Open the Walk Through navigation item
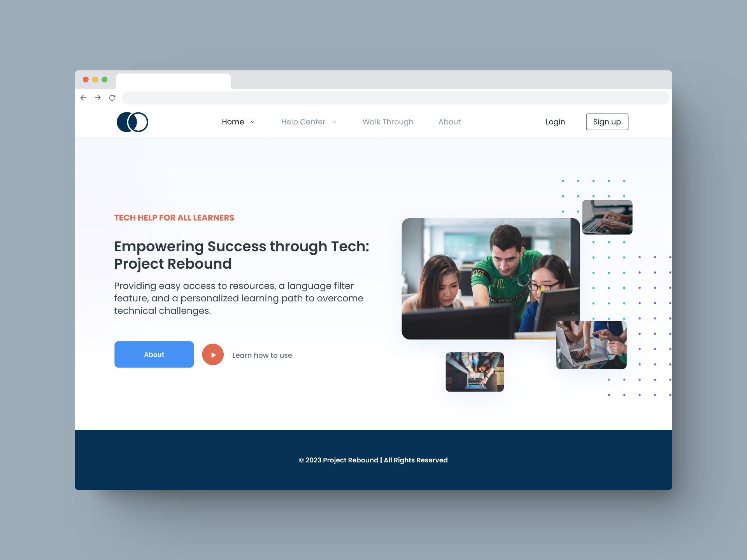This screenshot has height=560, width=747. [388, 122]
